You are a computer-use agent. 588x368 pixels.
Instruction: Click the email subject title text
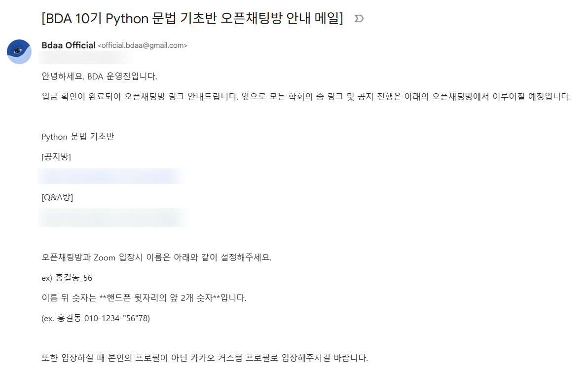click(x=192, y=18)
